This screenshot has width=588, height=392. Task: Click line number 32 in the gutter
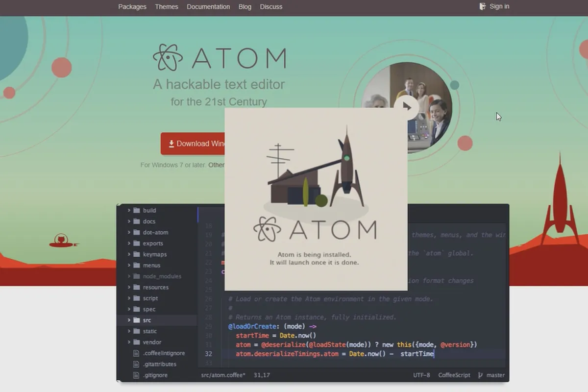click(209, 354)
